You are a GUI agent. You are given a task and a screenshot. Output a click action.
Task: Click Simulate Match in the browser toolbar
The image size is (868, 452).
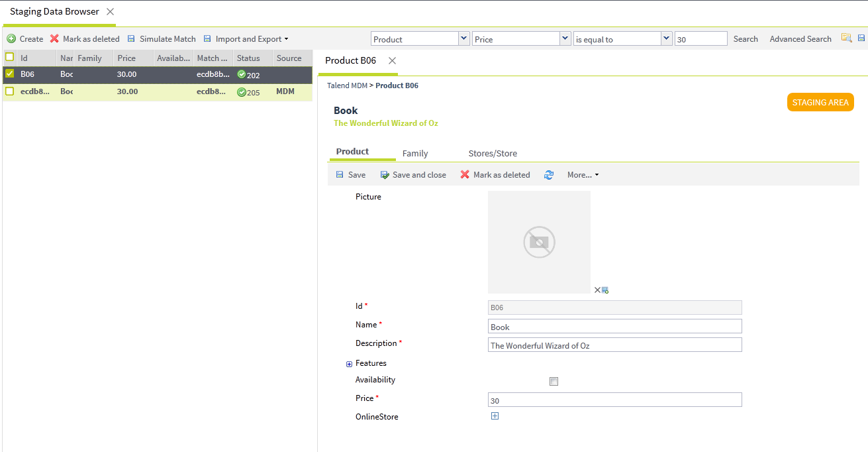pos(161,39)
